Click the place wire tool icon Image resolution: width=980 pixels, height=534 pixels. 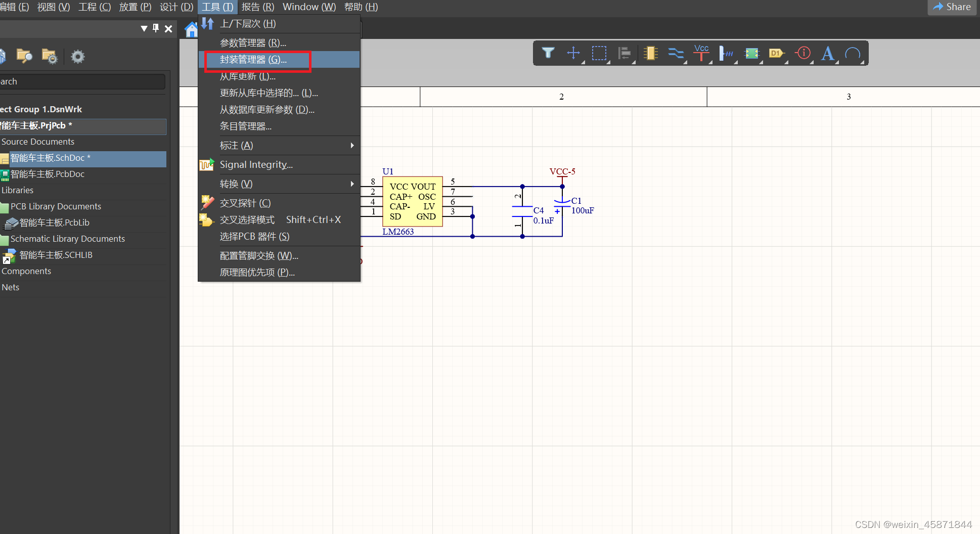point(676,53)
